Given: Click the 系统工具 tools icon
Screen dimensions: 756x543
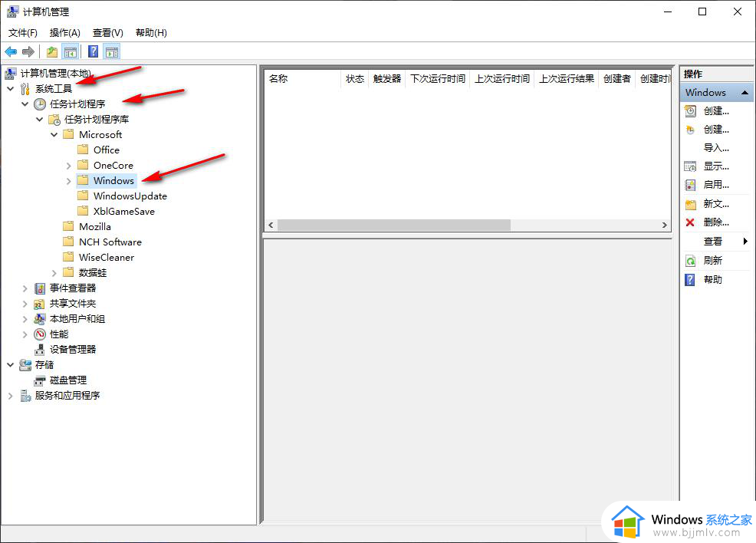Looking at the screenshot, I should (x=25, y=89).
